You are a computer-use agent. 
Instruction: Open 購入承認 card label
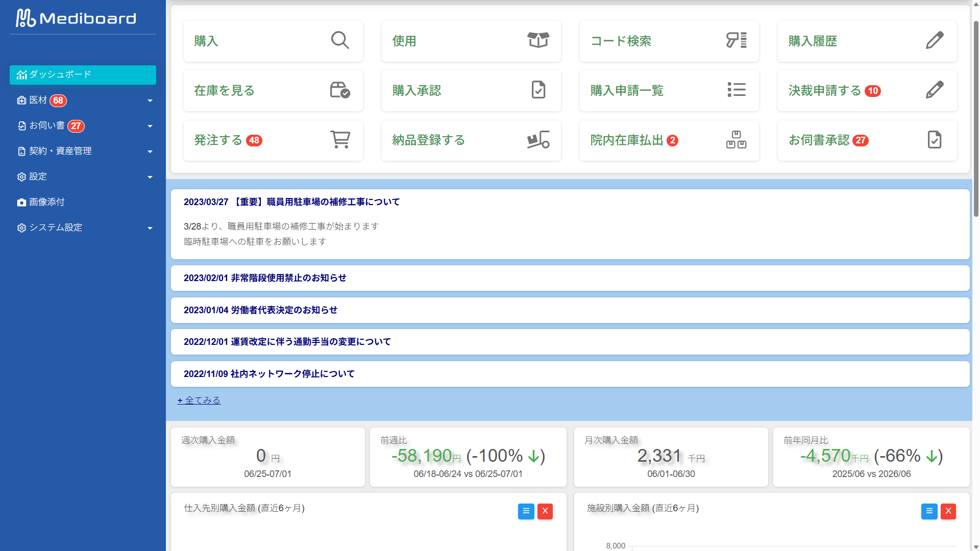416,90
